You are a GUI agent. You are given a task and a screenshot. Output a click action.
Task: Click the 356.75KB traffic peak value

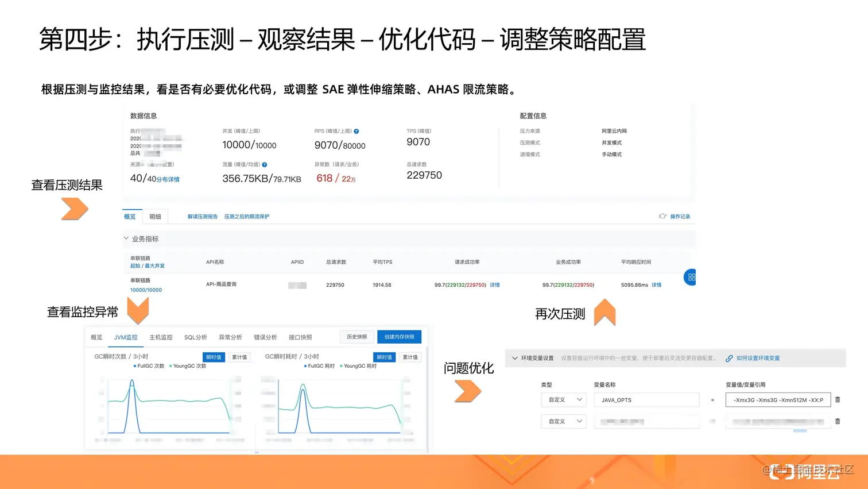[x=246, y=179]
